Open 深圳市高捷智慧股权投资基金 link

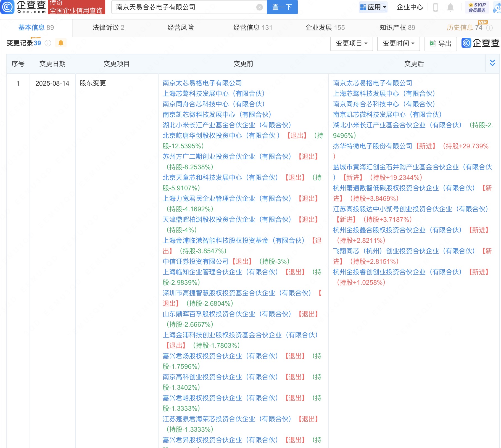pyautogui.click(x=237, y=293)
